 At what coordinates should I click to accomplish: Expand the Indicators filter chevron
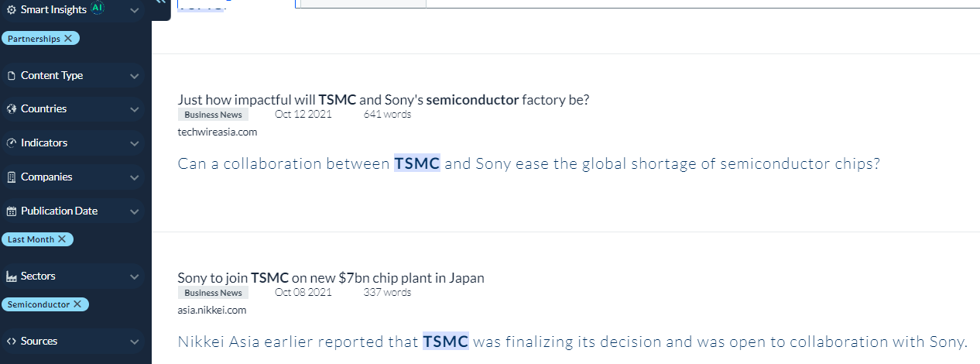click(134, 143)
